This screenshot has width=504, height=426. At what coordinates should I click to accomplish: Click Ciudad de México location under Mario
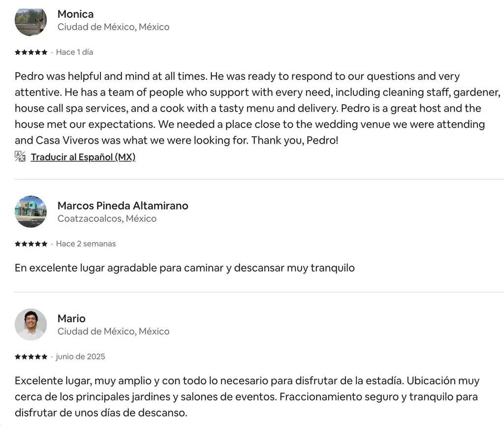point(113,332)
